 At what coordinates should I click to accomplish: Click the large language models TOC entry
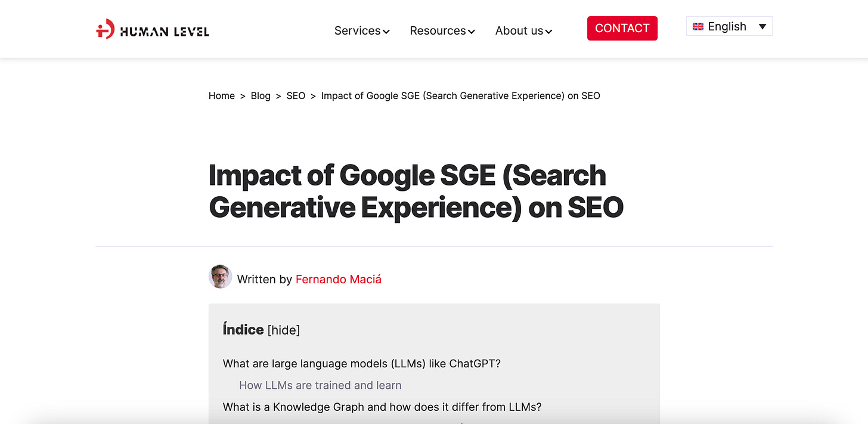(361, 363)
